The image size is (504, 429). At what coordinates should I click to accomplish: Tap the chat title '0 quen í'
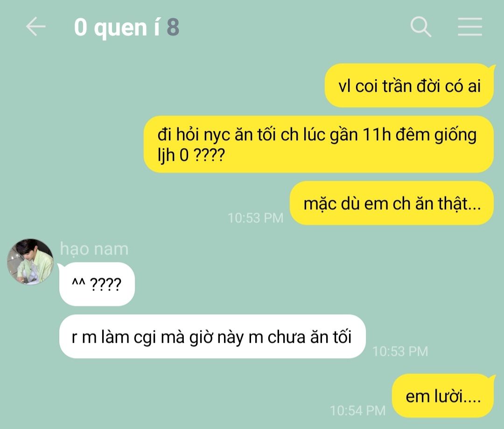117,27
